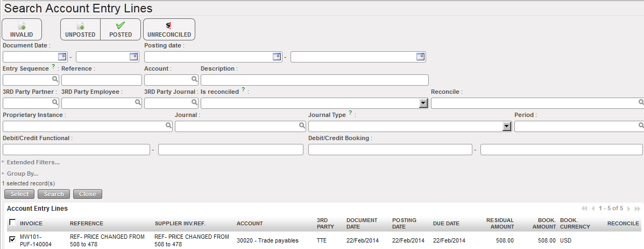Image resolution: width=644 pixels, height=249 pixels.
Task: Click the Search button
Action: pyautogui.click(x=54, y=194)
